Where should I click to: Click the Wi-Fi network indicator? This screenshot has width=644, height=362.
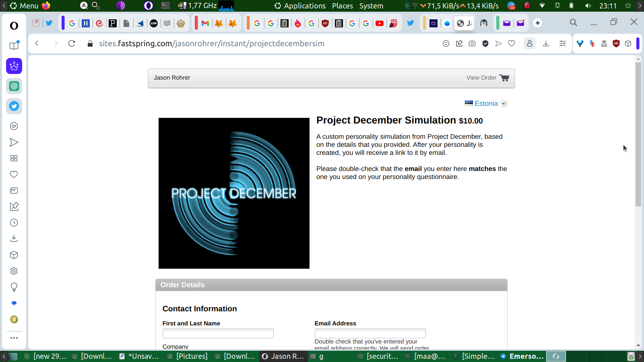click(542, 6)
